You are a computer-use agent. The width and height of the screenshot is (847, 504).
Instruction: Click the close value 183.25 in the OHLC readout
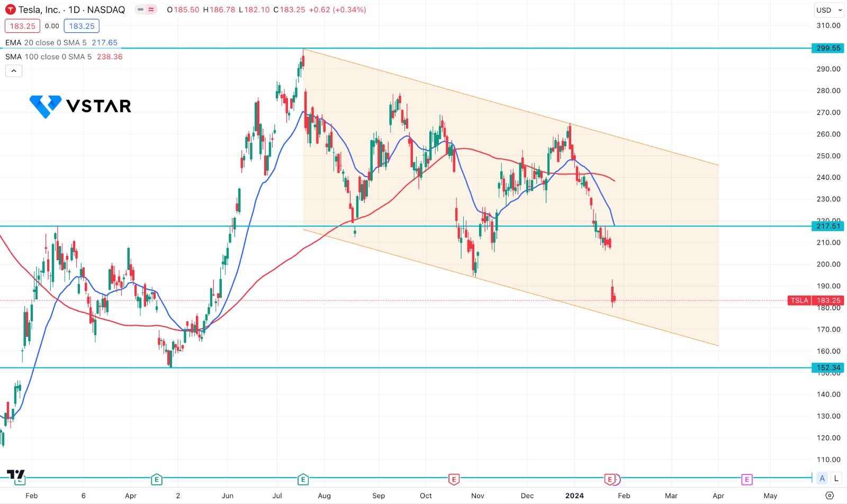click(293, 10)
